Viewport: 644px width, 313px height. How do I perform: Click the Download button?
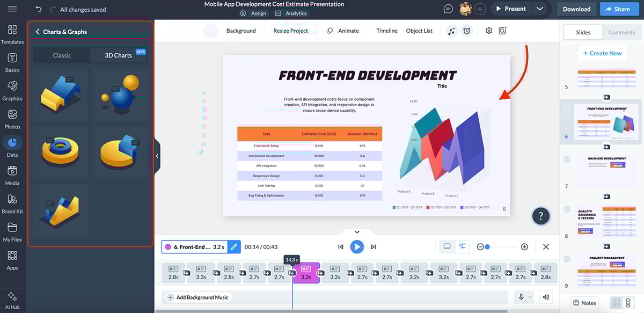576,9
